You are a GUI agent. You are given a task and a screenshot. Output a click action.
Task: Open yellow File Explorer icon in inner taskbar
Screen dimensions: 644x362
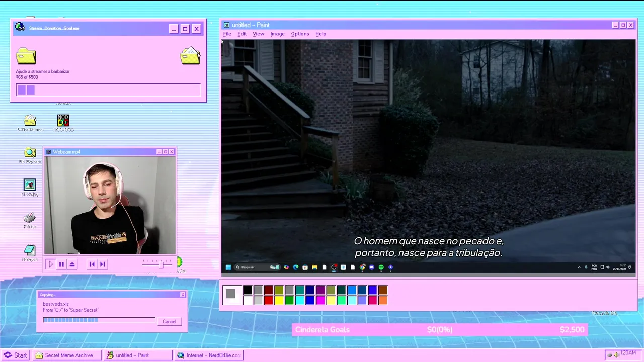click(314, 267)
